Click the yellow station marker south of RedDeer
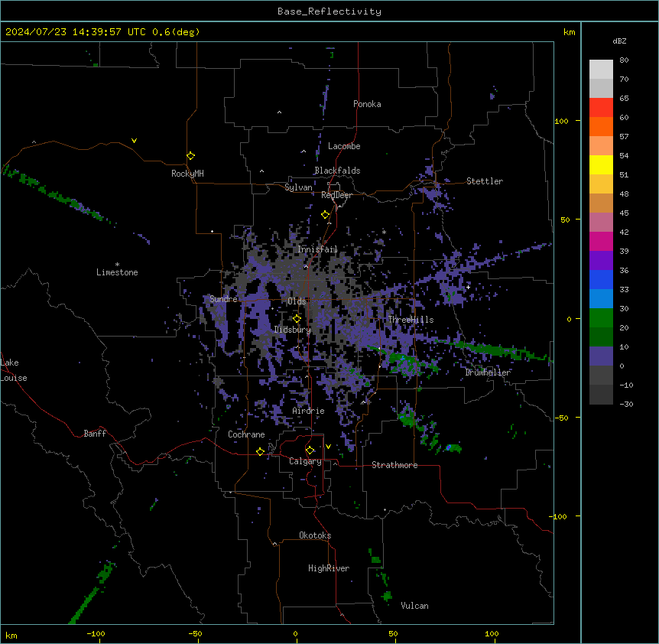 tap(325, 215)
